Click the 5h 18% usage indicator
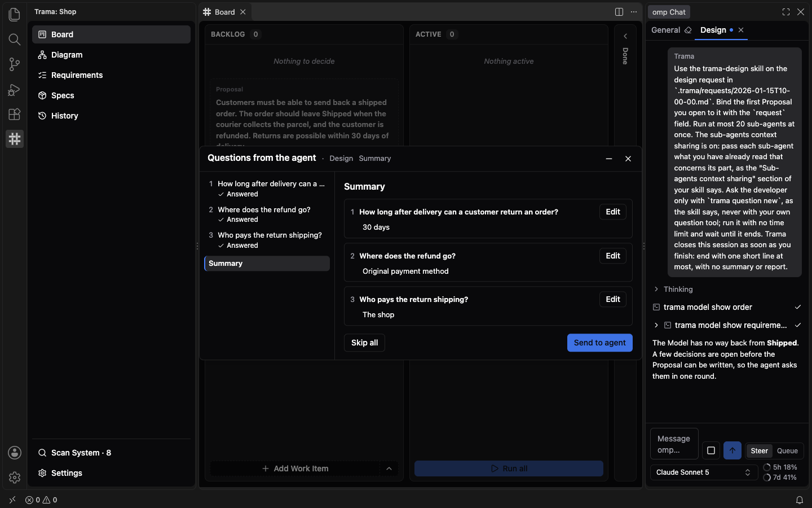The width and height of the screenshot is (812, 508). point(780,467)
